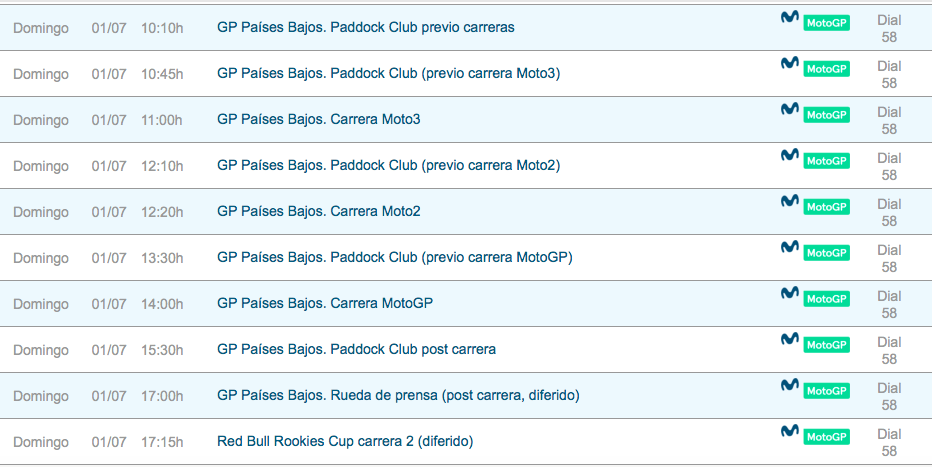Click Movistar logo in the 13:30h row
Image resolution: width=932 pixels, height=467 pixels.
pyautogui.click(x=789, y=248)
